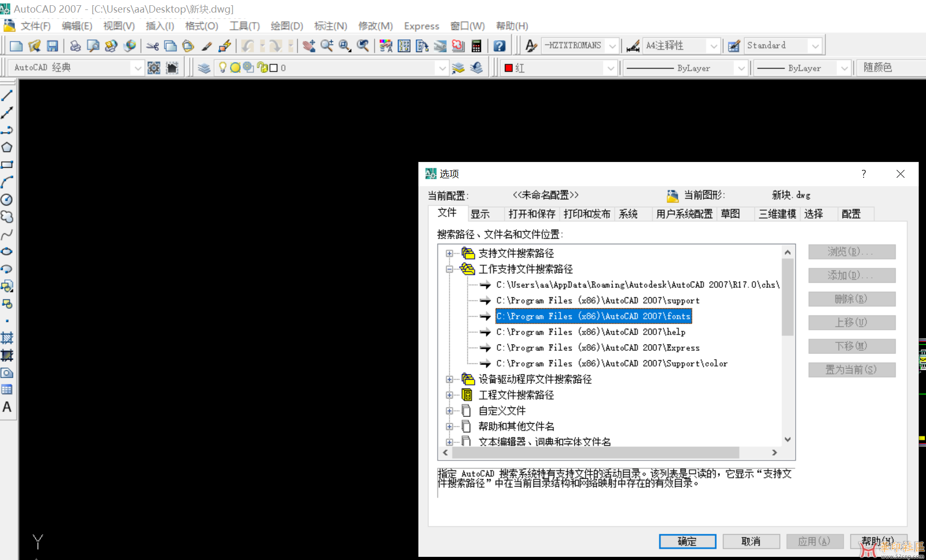The image size is (926, 560).
Task: Select the Ellipse draw tool
Action: [7, 251]
